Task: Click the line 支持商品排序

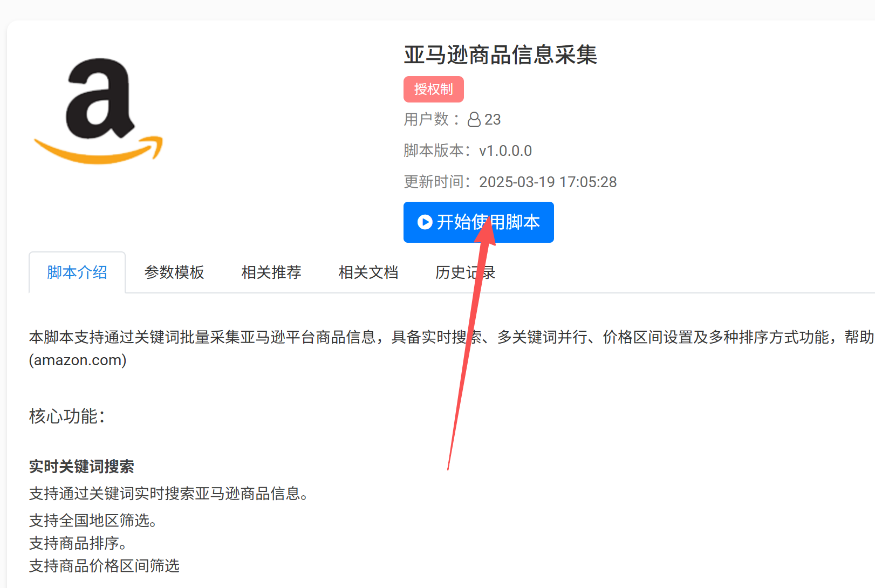Action: click(78, 543)
